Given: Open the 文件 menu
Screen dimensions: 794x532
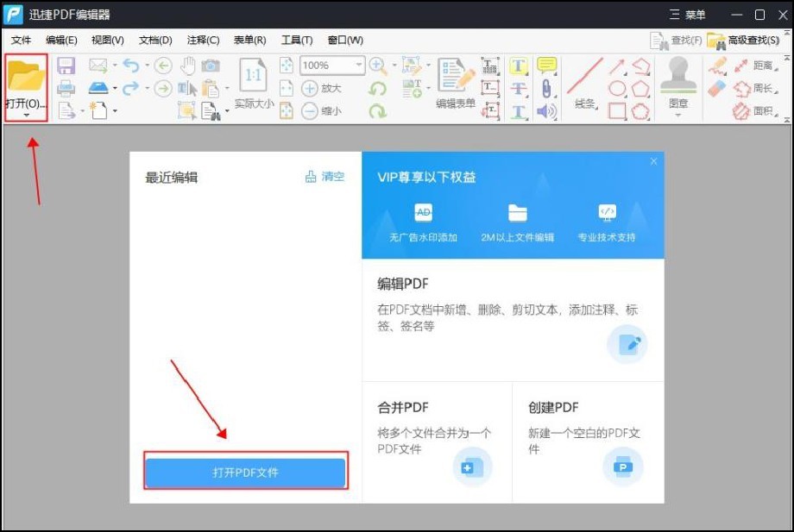Looking at the screenshot, I should click(22, 40).
